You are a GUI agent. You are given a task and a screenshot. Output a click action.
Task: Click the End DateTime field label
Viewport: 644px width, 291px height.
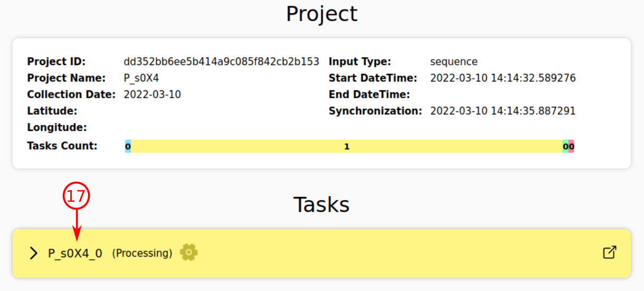pyautogui.click(x=369, y=95)
